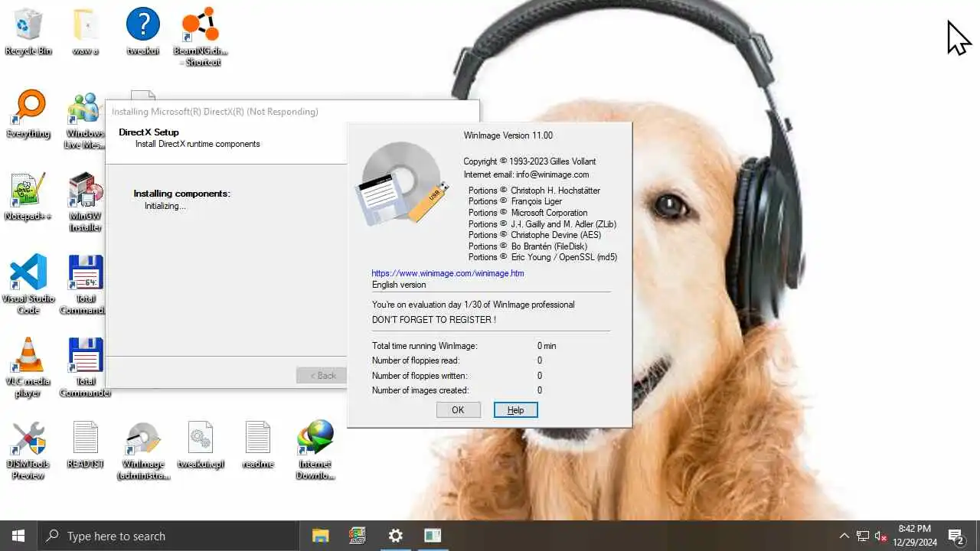980x551 pixels.
Task: Click the 'Number of images created:' label
Action: click(420, 390)
